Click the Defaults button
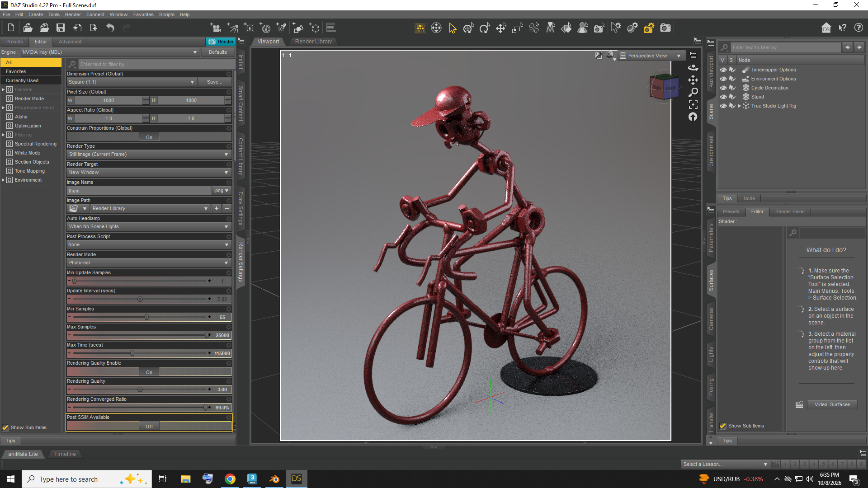Image resolution: width=868 pixels, height=488 pixels. tap(217, 52)
